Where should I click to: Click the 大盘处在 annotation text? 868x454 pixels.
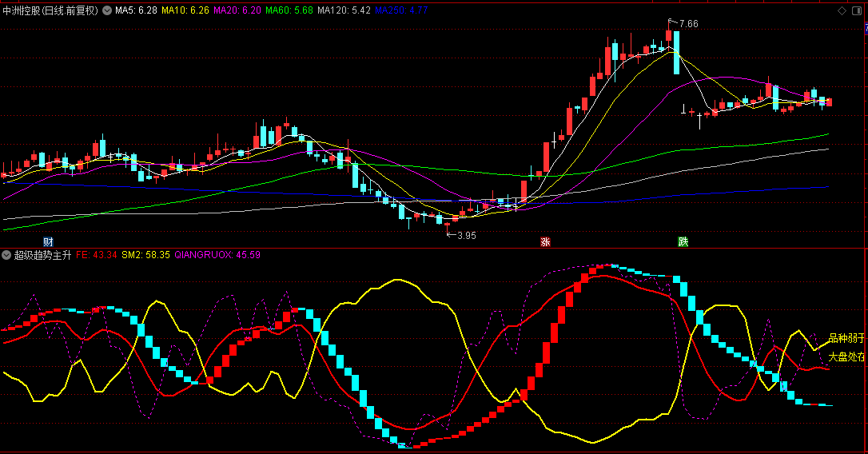pyautogui.click(x=846, y=357)
